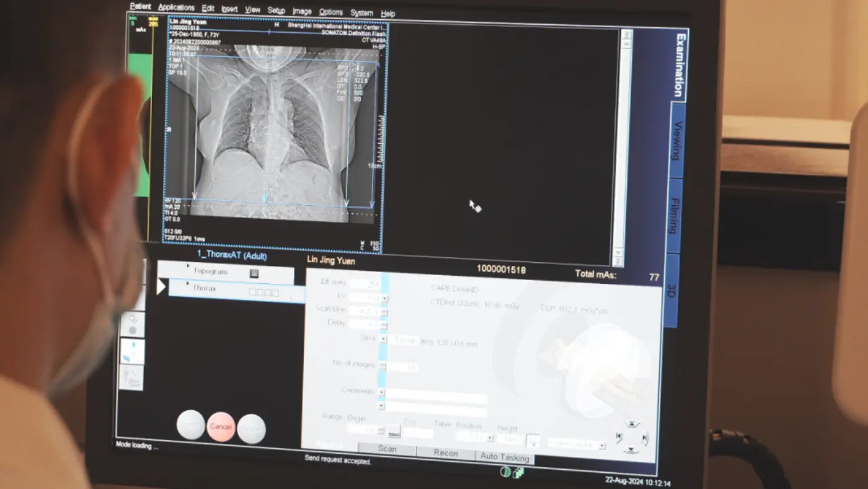The height and width of the screenshot is (489, 868).
Task: Click the button beside Range Begin
Action: tap(394, 431)
